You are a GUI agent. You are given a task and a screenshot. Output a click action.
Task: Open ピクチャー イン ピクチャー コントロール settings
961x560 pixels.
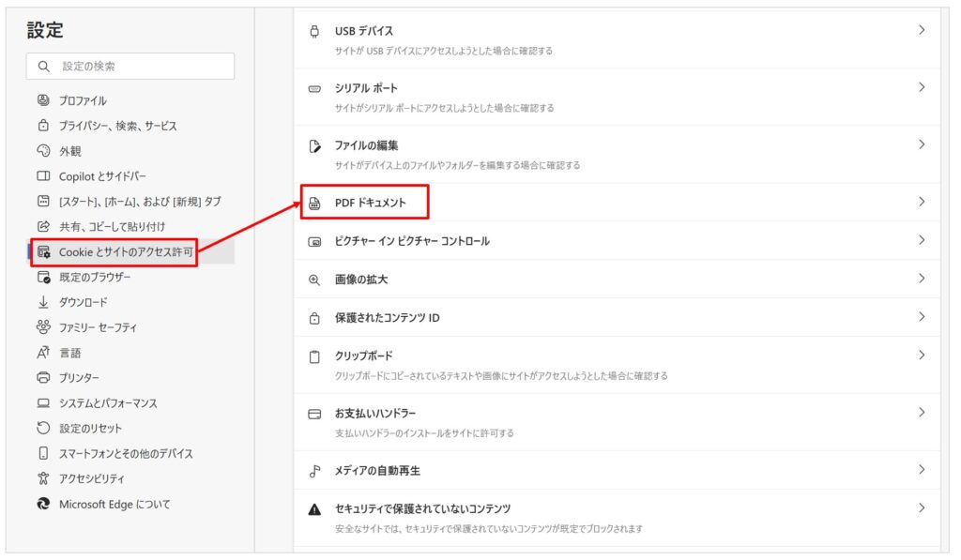coord(618,241)
